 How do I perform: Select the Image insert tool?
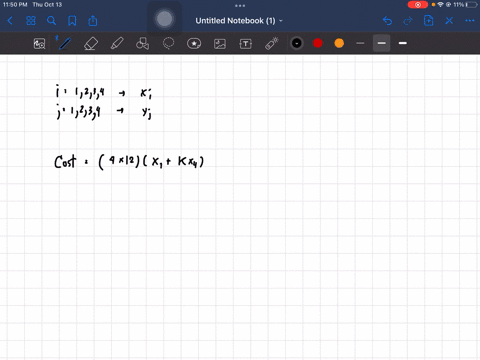[220, 44]
